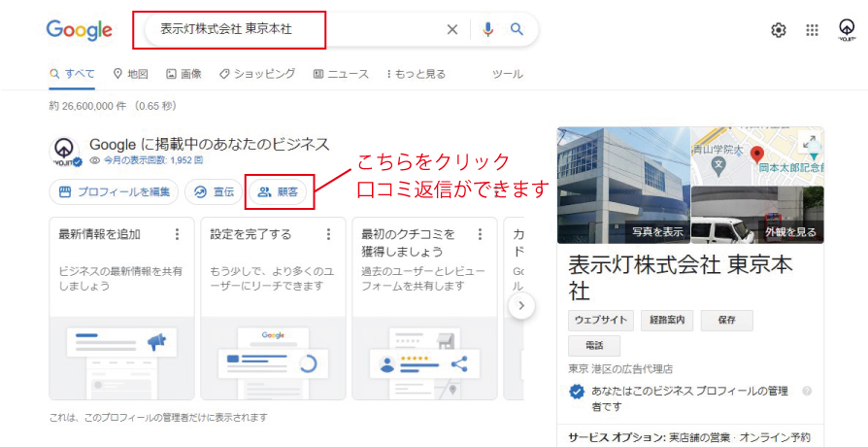Image resolution: width=868 pixels, height=447 pixels.
Task: Click 経路案内 button
Action: 667,320
